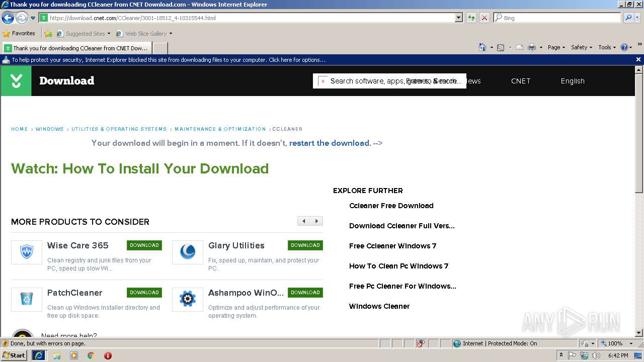Click page scrollbar down arrow

[639, 332]
